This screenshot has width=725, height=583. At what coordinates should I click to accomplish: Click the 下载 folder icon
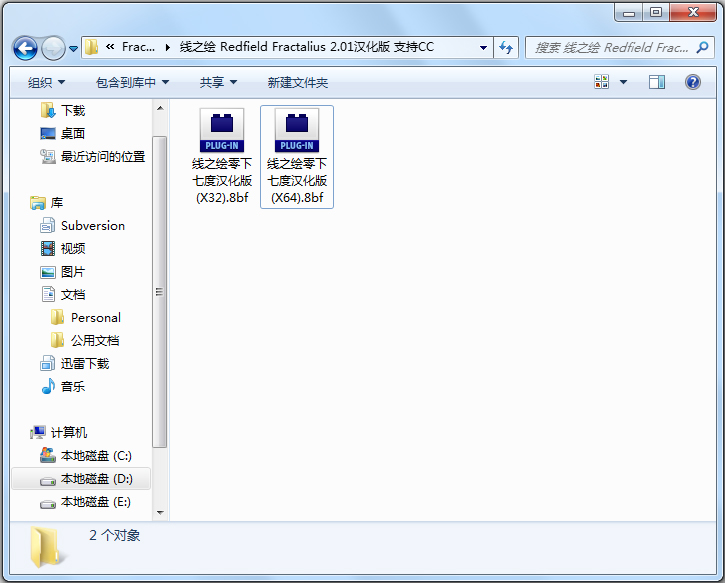[x=48, y=110]
